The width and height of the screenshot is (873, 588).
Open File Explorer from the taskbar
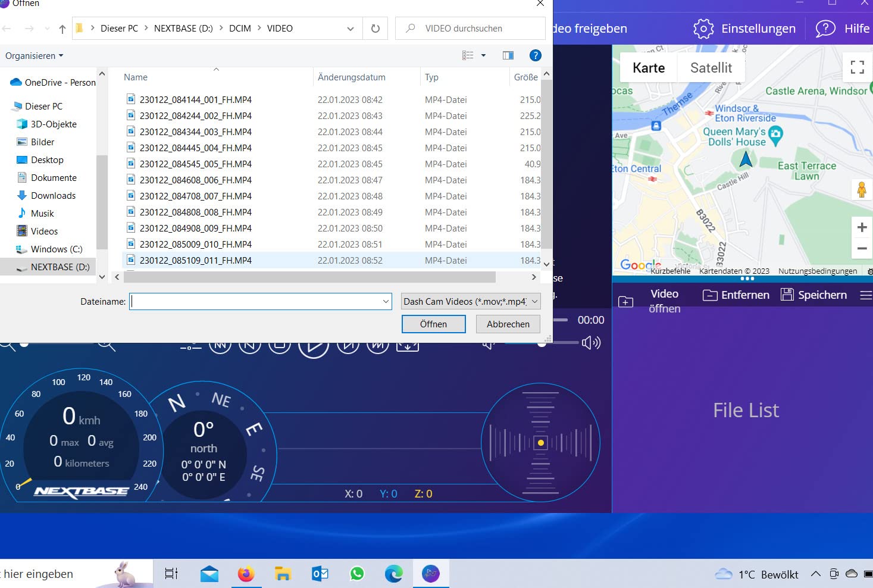283,574
